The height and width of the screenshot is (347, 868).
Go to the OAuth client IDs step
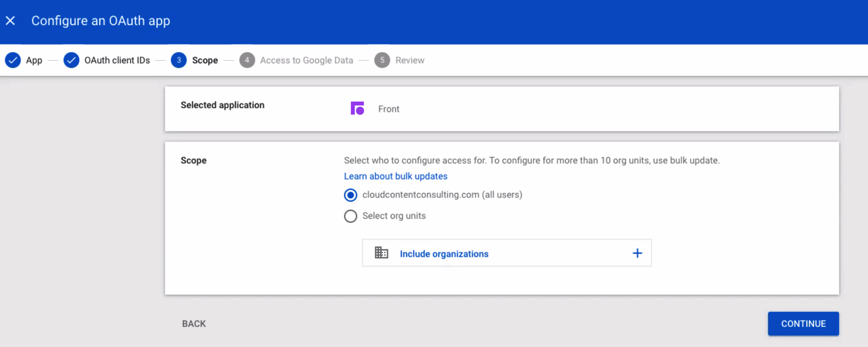[x=117, y=60]
